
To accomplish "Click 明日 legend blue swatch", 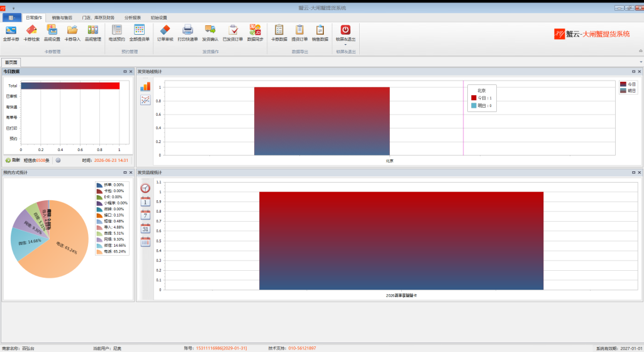I will click(x=623, y=91).
